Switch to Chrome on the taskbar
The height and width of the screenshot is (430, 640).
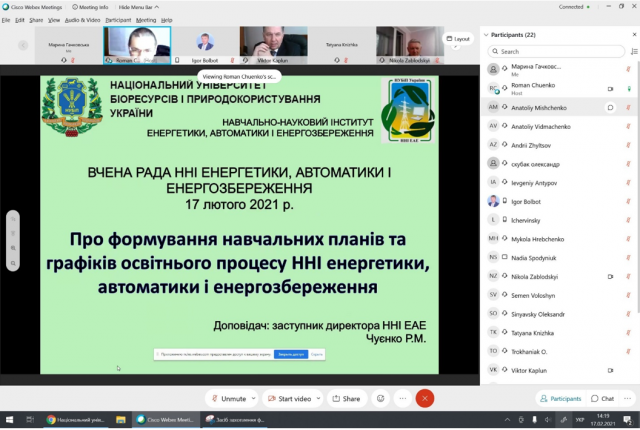click(76, 420)
